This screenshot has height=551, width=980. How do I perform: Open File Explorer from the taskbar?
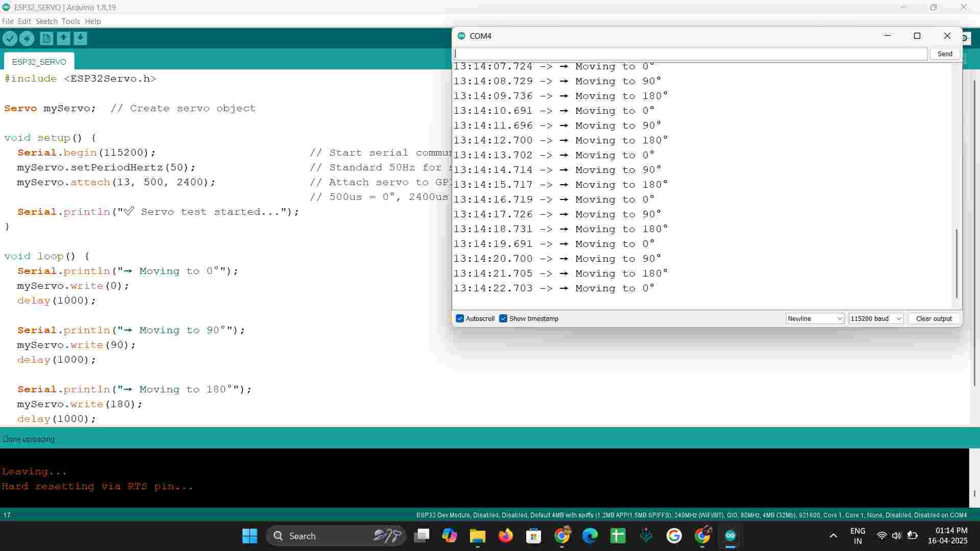[477, 536]
